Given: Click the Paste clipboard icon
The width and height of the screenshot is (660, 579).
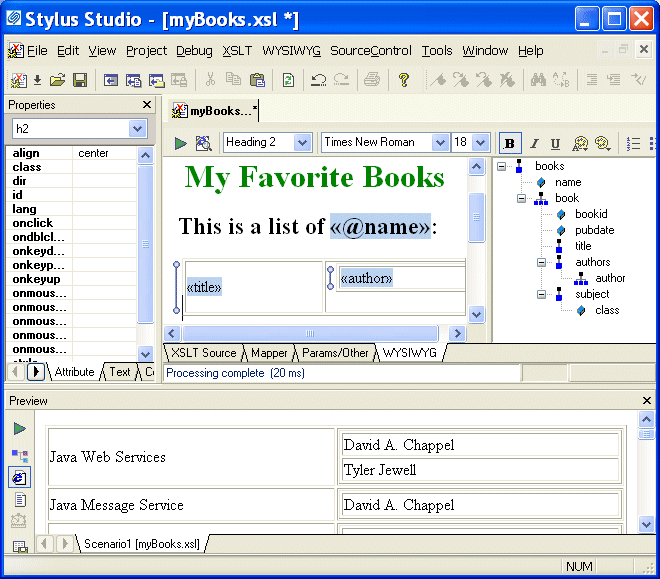Looking at the screenshot, I should (257, 80).
